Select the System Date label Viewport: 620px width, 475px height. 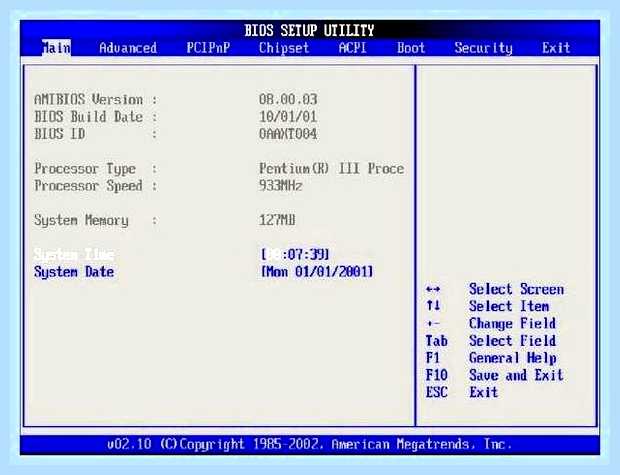coord(74,272)
